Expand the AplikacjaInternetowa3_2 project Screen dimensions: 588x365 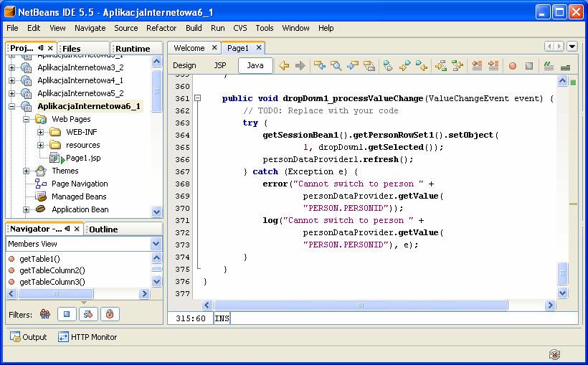click(12, 68)
